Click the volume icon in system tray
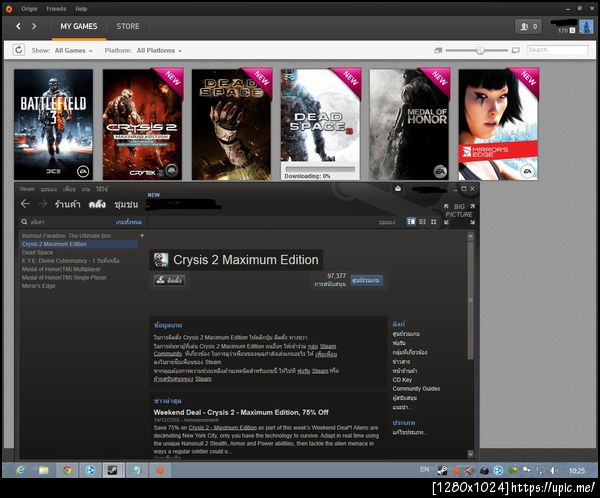The height and width of the screenshot is (498, 600). (x=554, y=470)
